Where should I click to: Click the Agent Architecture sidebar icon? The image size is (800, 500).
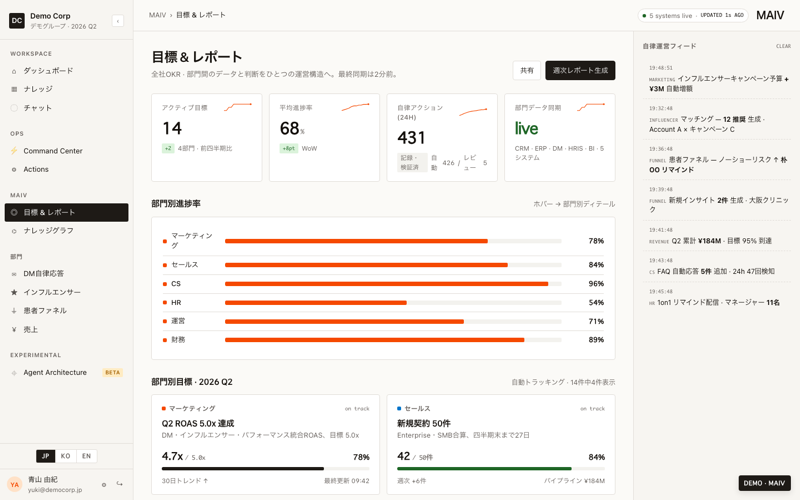(x=14, y=373)
